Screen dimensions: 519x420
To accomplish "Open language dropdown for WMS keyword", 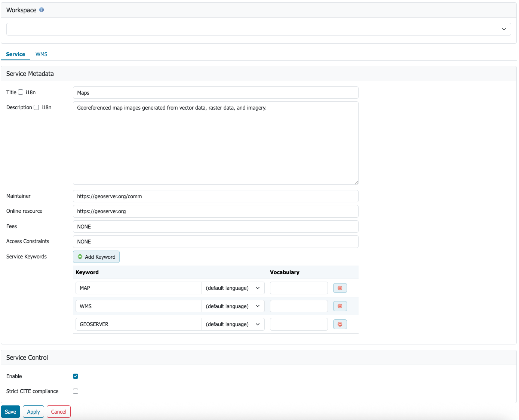I will tap(233, 306).
